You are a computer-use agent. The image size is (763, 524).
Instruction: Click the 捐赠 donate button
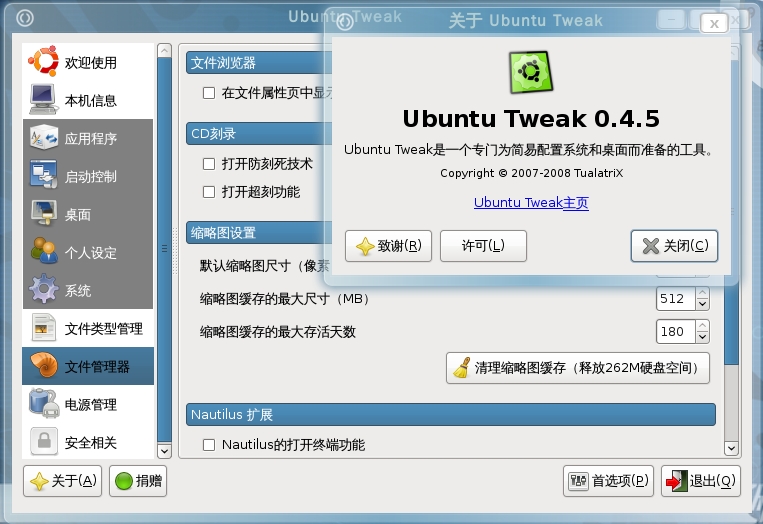(x=138, y=481)
